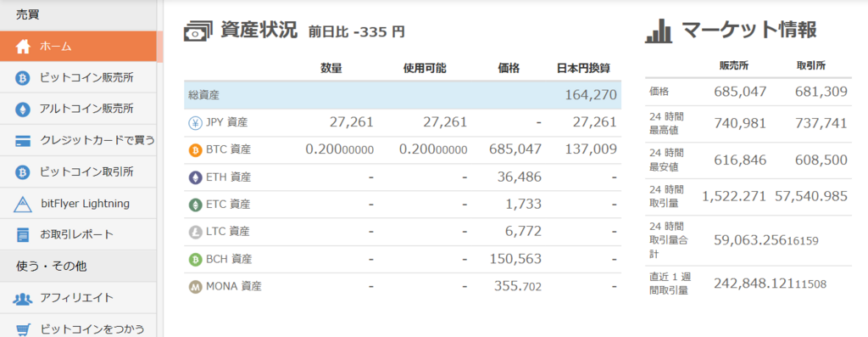Open ビットコイン取引所 in the sidebar
Image resolution: width=868 pixels, height=337 pixels.
pos(78,172)
